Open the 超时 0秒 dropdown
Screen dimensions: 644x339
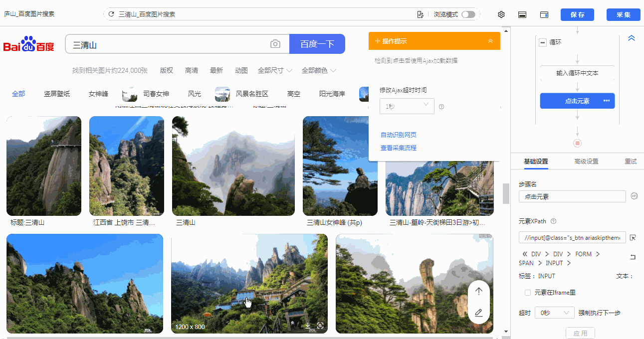(554, 313)
